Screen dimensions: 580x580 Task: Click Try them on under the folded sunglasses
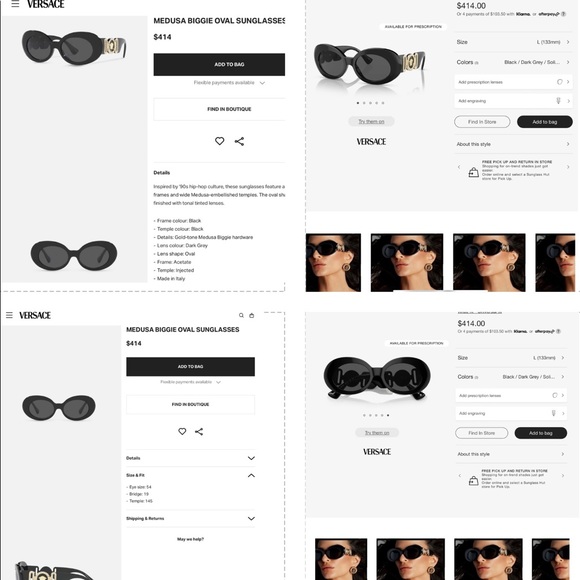377,432
